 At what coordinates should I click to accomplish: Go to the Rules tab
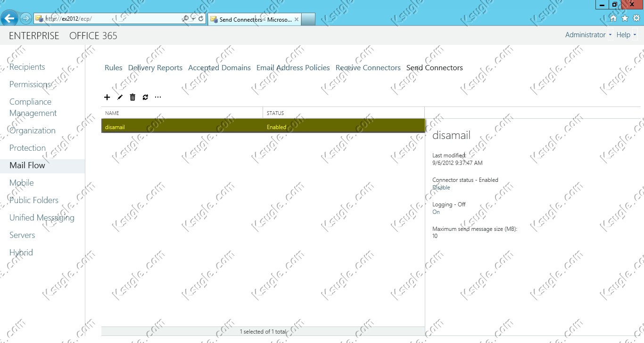click(114, 68)
